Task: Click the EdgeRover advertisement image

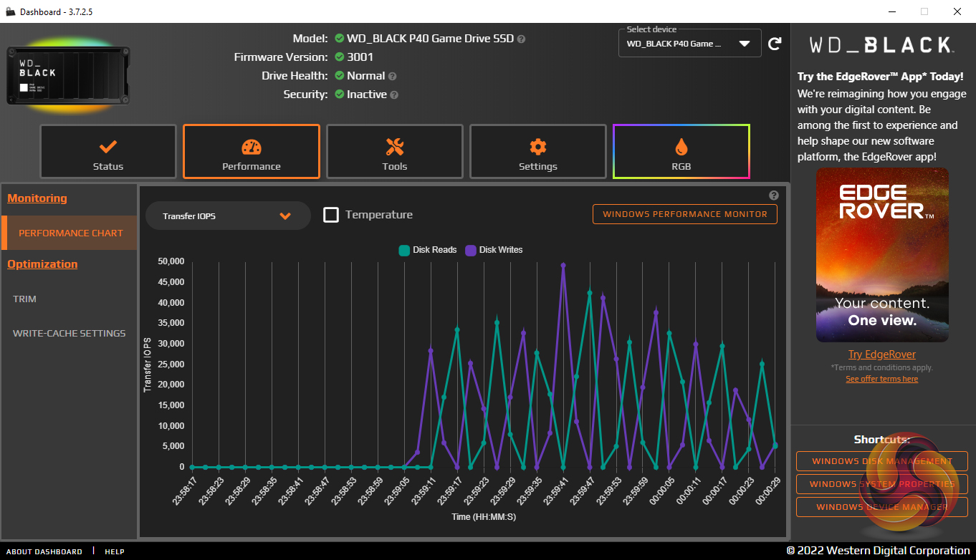Action: tap(882, 255)
